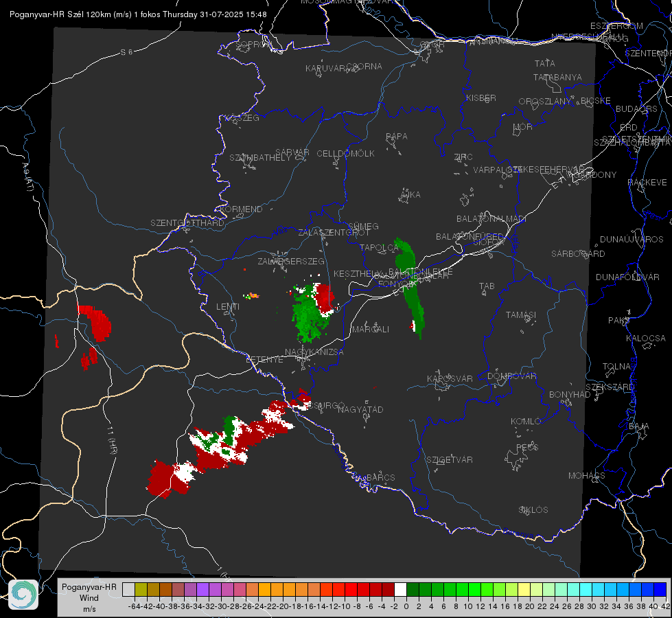Select the TAB town label

pos(487,286)
